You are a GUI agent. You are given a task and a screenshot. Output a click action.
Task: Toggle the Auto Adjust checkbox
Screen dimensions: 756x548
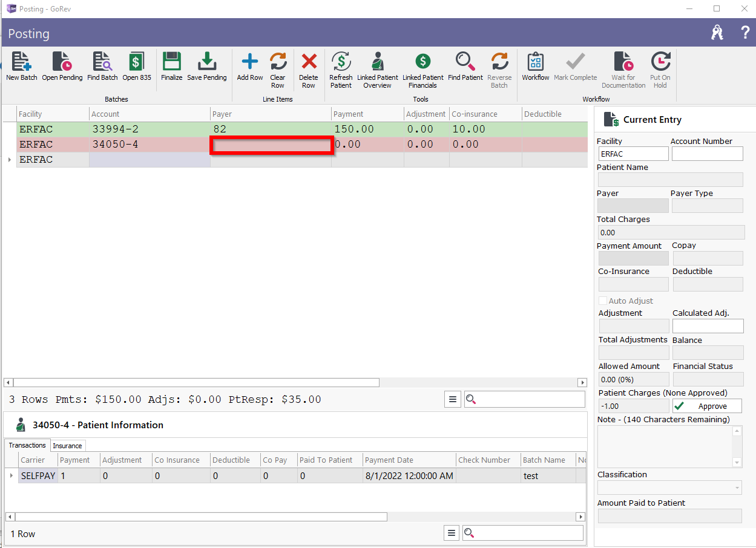tap(603, 301)
